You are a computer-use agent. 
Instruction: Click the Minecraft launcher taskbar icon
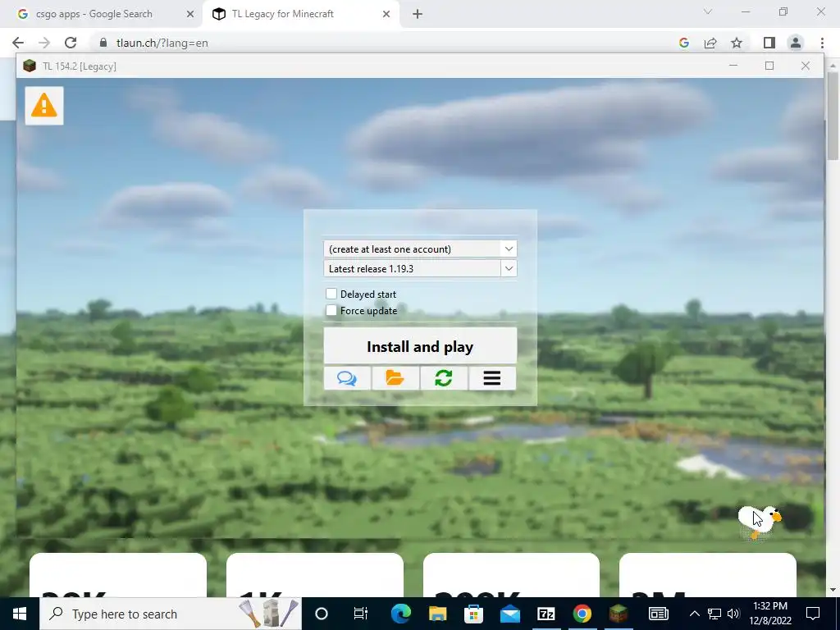(x=619, y=614)
